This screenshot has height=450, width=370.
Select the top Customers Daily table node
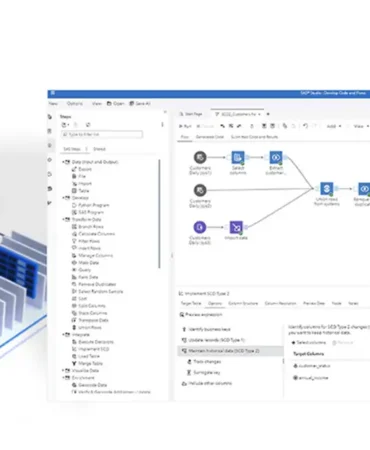[x=200, y=157]
